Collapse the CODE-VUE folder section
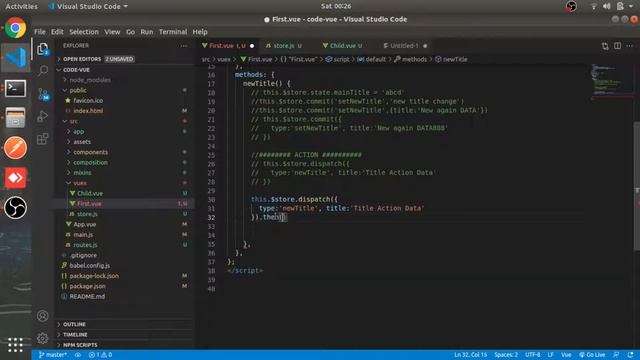This screenshot has height=360, width=640. click(x=124, y=70)
